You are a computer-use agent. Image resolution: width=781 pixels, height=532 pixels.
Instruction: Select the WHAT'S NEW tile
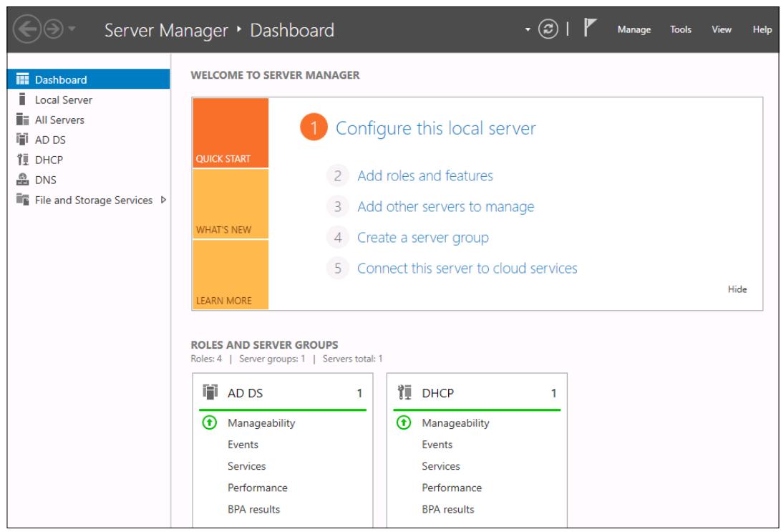pyautogui.click(x=231, y=204)
